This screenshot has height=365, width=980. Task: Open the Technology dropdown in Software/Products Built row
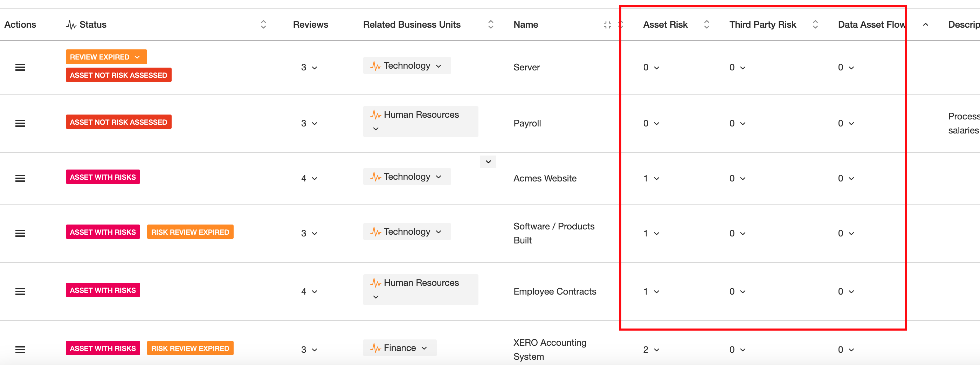pos(439,232)
